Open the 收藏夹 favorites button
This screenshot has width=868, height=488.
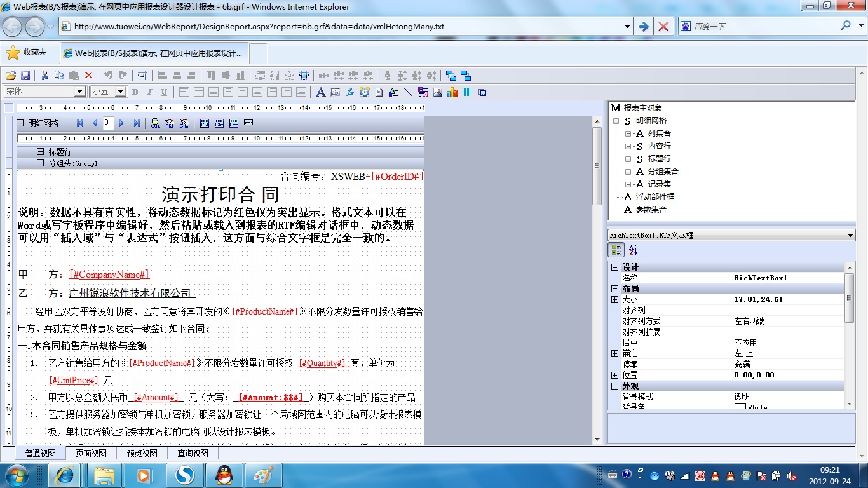point(27,52)
